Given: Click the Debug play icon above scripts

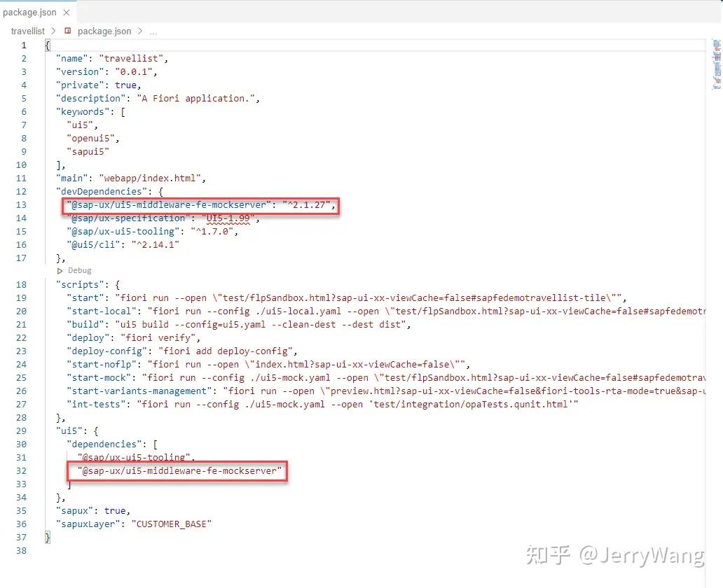Looking at the screenshot, I should pos(60,270).
